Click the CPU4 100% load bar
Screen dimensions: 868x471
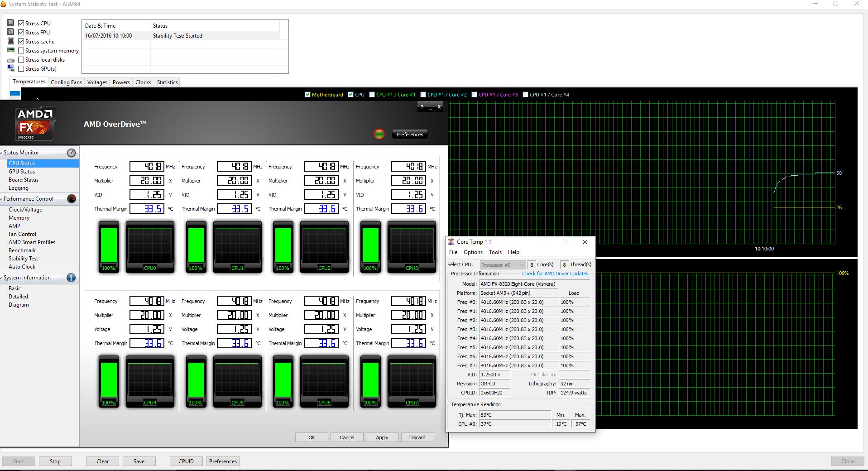109,381
